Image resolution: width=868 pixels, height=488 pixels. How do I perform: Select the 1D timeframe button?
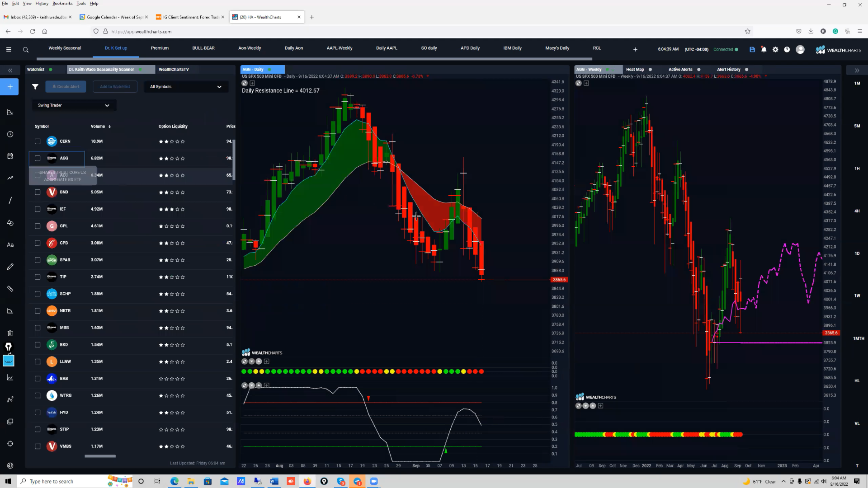(857, 253)
